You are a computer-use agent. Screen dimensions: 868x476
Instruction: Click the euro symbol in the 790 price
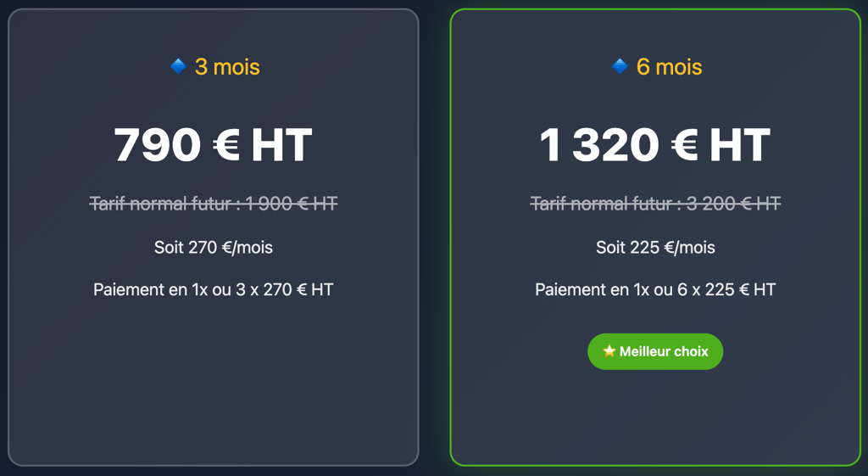tap(226, 145)
